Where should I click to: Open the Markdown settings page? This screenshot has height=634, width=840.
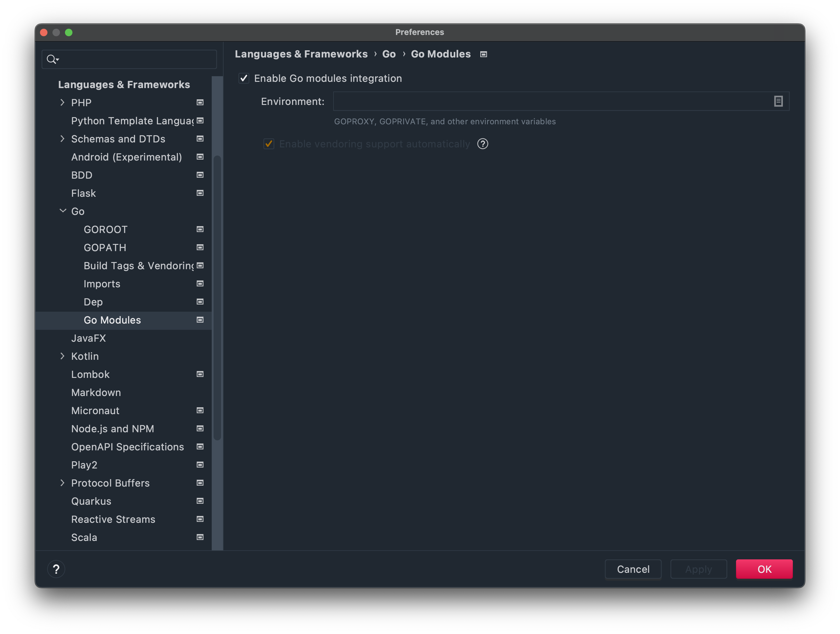click(x=96, y=393)
